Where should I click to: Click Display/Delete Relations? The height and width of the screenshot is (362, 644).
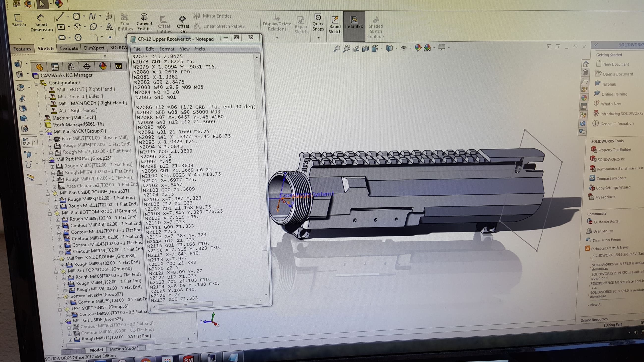point(276,23)
